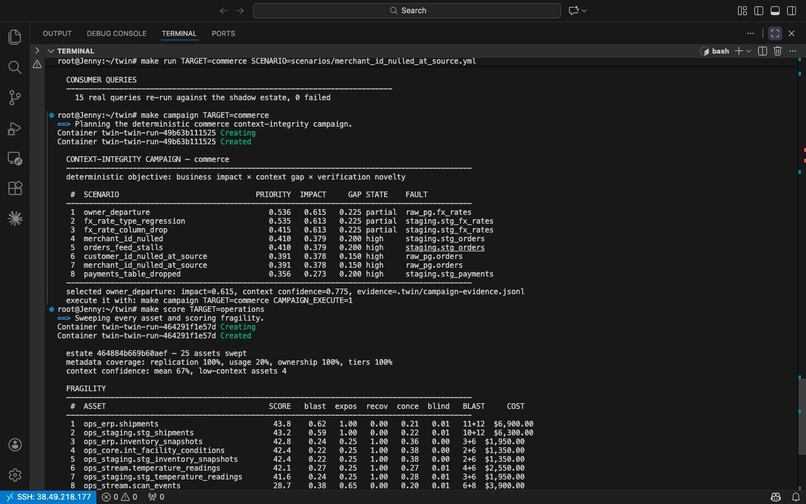Go back using the left arrow
This screenshot has width=806, height=504.
pyautogui.click(x=223, y=10)
